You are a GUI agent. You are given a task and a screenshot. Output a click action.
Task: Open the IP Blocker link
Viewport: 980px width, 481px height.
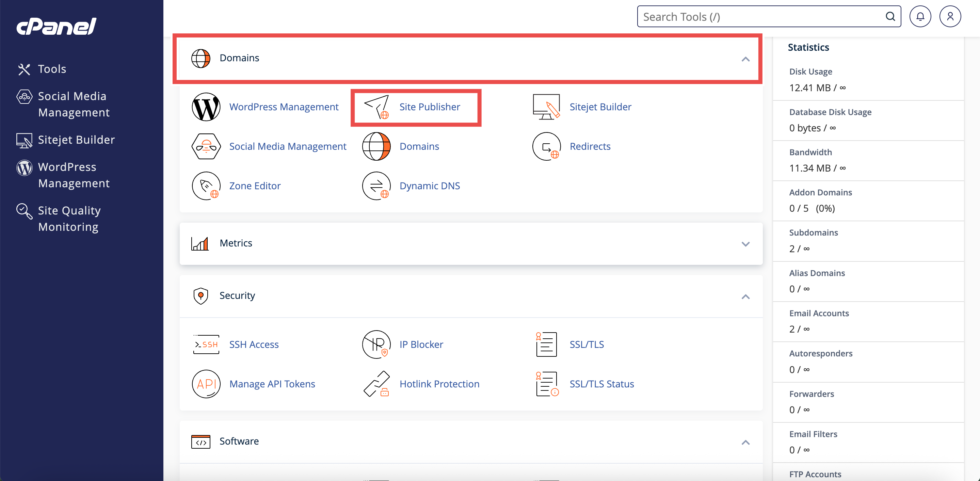(x=421, y=344)
